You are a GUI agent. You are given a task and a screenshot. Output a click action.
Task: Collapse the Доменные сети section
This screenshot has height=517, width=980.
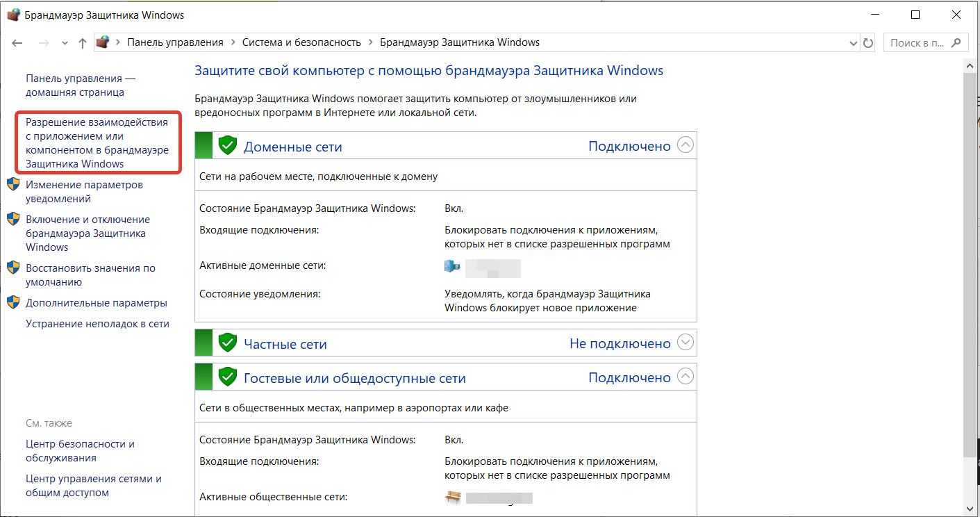(685, 145)
